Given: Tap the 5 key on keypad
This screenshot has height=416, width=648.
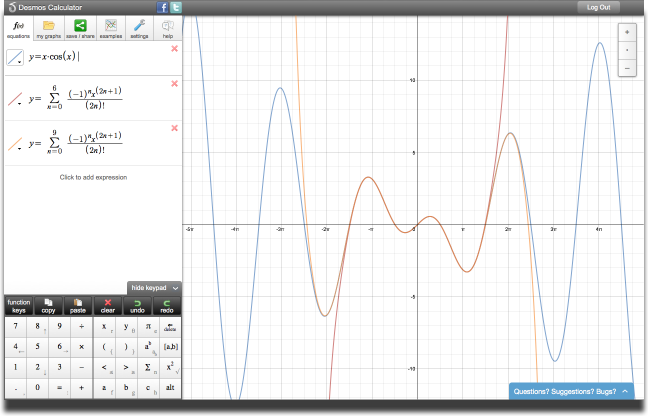Looking at the screenshot, I should click(38, 347).
